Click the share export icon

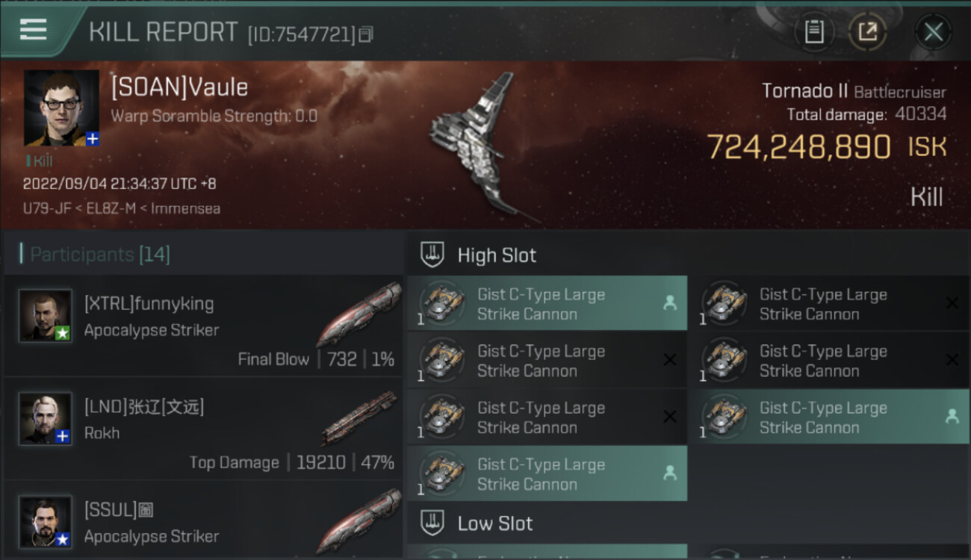point(867,32)
